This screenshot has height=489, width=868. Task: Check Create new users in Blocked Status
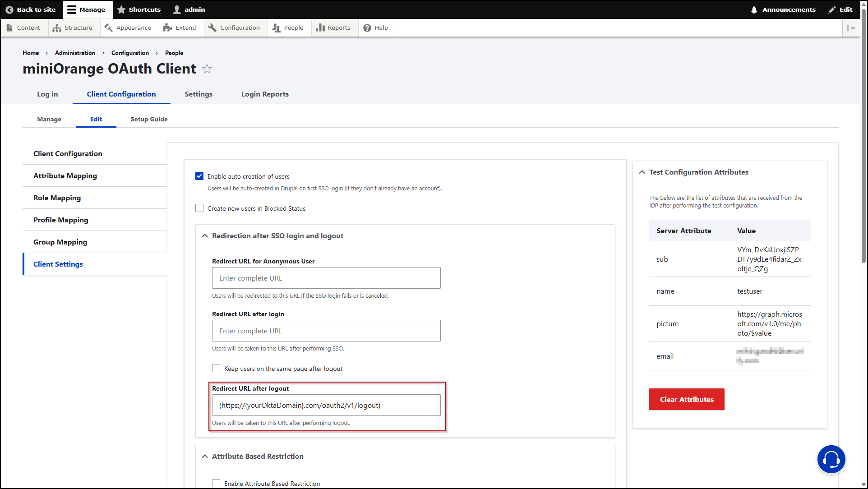tap(199, 208)
